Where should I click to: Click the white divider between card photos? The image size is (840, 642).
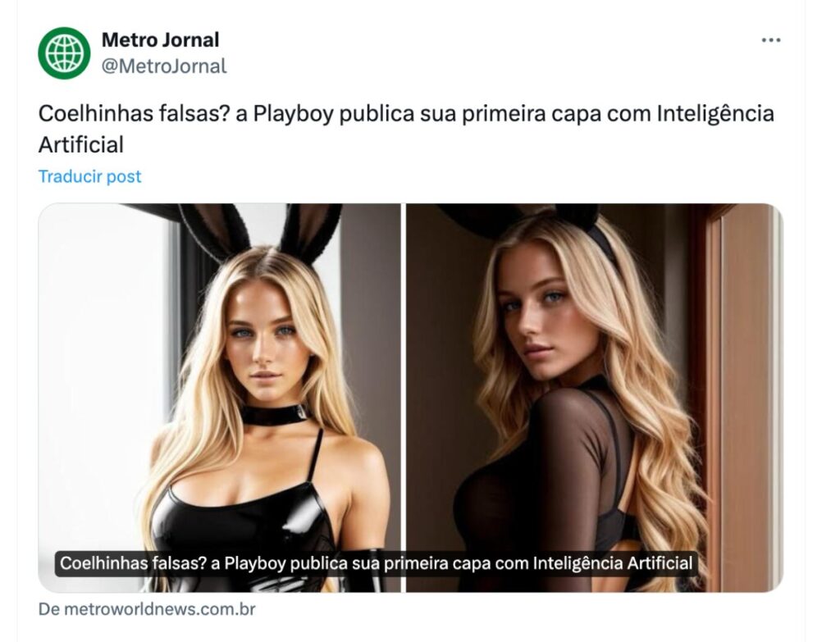[404, 398]
